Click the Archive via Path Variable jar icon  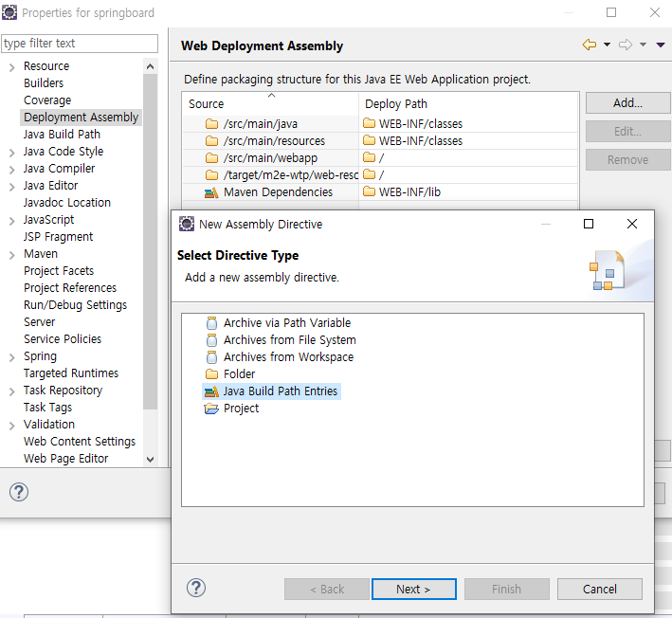pyautogui.click(x=211, y=322)
